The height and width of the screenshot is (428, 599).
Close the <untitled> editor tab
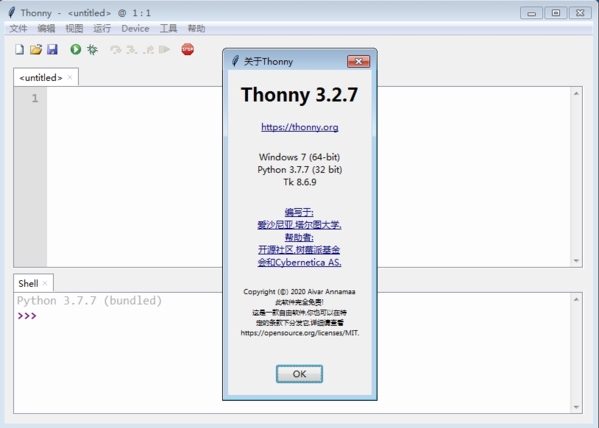pos(70,77)
